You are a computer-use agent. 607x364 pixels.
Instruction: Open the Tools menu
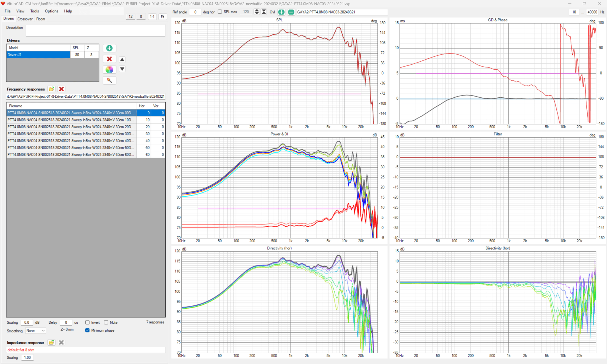click(35, 11)
